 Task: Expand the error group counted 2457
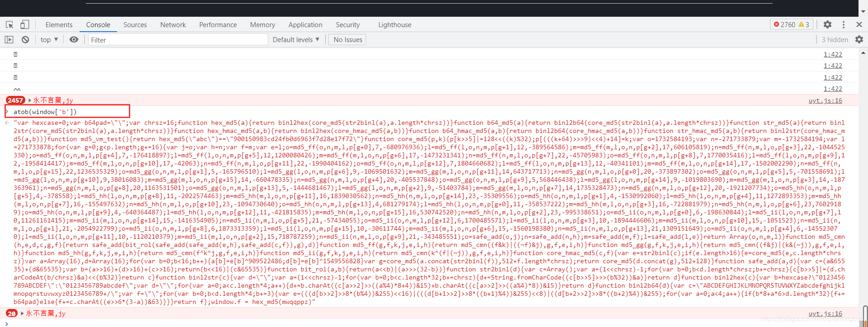(x=30, y=100)
